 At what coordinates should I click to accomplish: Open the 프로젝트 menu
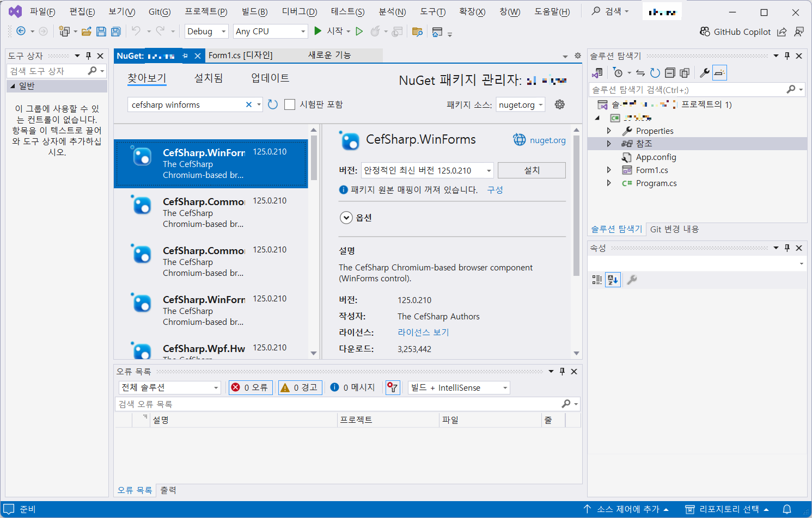tap(206, 11)
